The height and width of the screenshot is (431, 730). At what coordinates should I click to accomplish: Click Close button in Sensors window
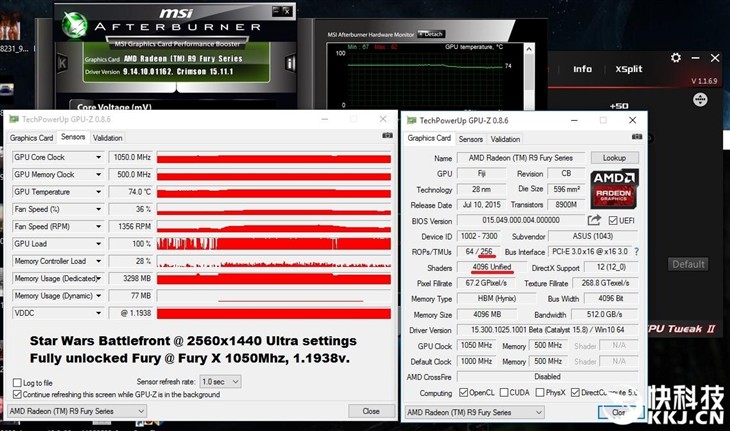[x=371, y=411]
